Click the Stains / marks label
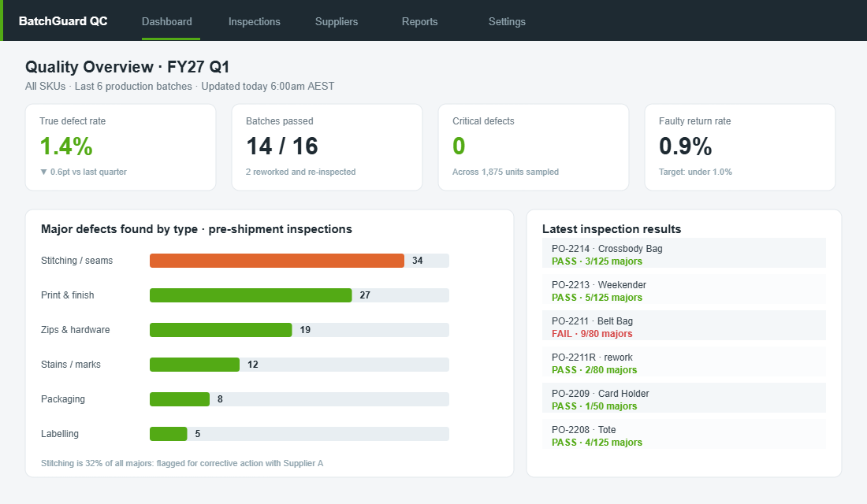The image size is (867, 504). point(71,365)
